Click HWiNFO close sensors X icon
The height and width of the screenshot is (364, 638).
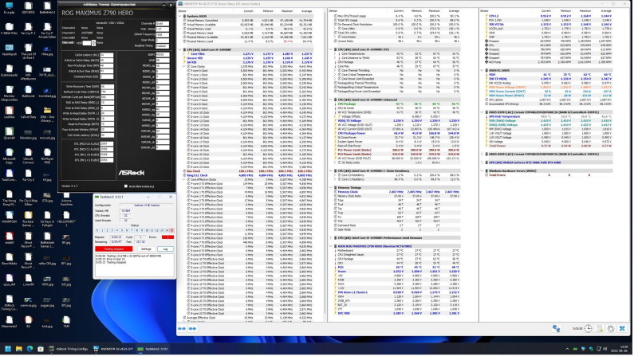click(x=622, y=328)
